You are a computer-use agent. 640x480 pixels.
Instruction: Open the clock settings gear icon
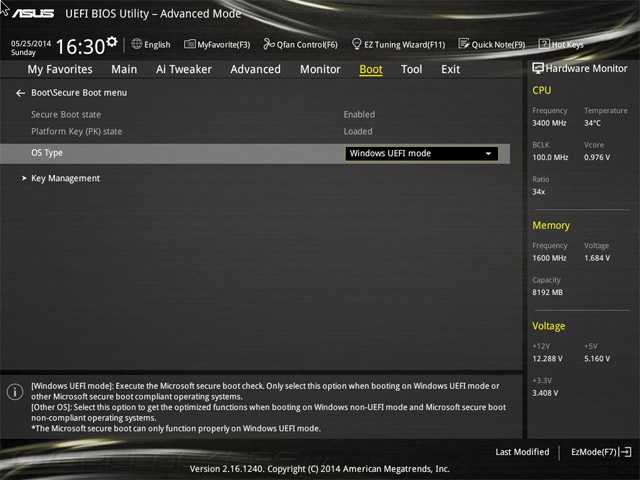[x=111, y=42]
